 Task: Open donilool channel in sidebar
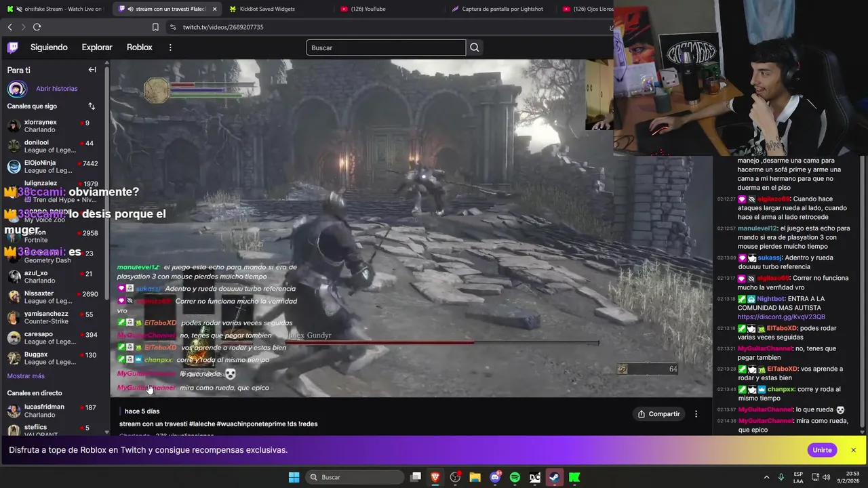click(53, 146)
